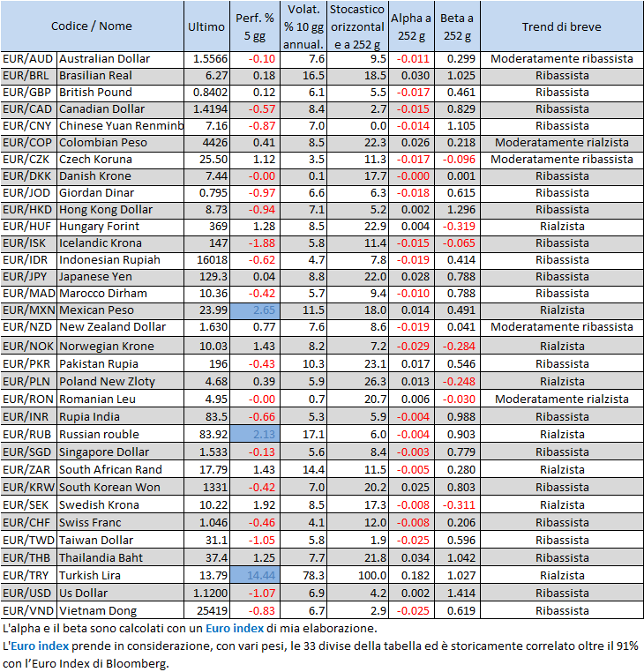Select the 'Mexican Peso' name cell
Image resolution: width=644 pixels, height=672 pixels.
coord(121,310)
